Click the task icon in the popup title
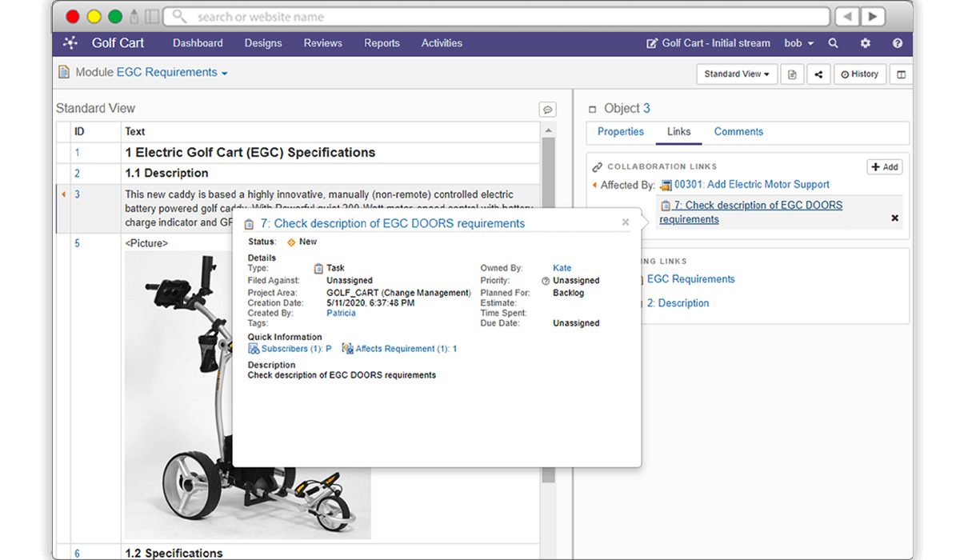960x560 pixels. pyautogui.click(x=249, y=224)
